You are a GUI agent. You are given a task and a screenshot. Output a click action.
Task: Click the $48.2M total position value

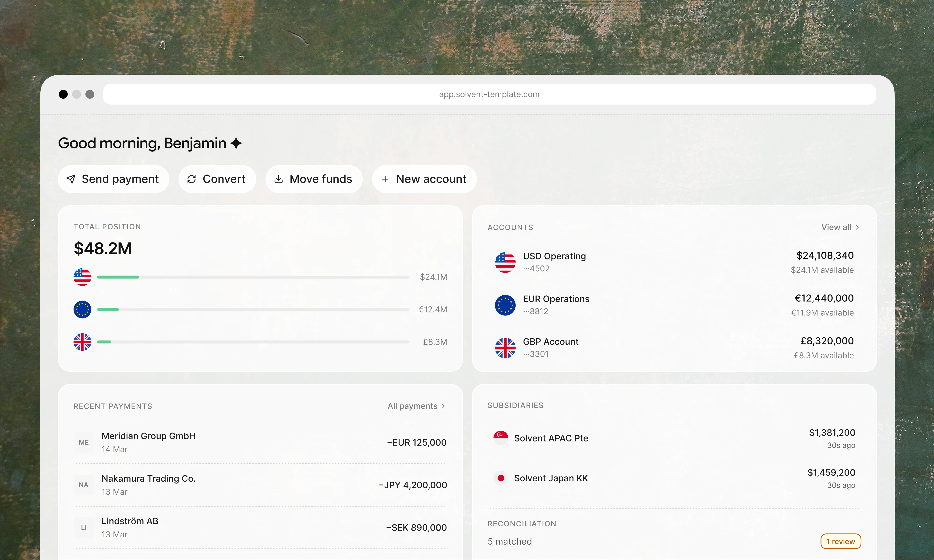coord(103,249)
